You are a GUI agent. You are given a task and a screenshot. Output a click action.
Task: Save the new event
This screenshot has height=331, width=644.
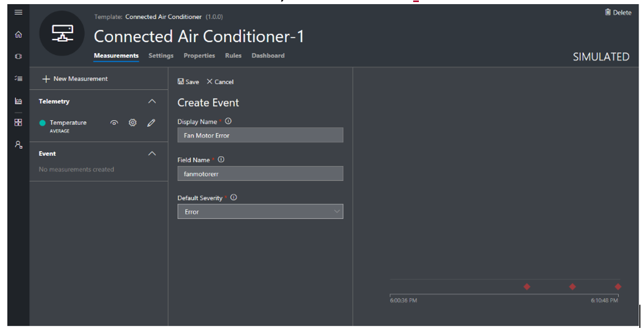(188, 82)
